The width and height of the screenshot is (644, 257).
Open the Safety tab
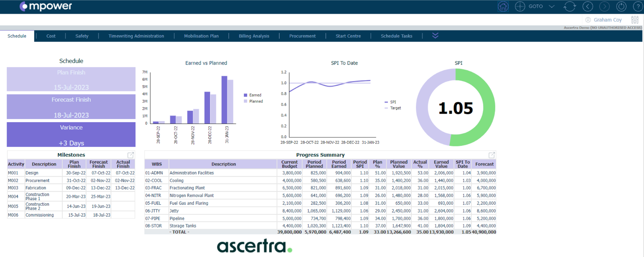click(x=82, y=36)
